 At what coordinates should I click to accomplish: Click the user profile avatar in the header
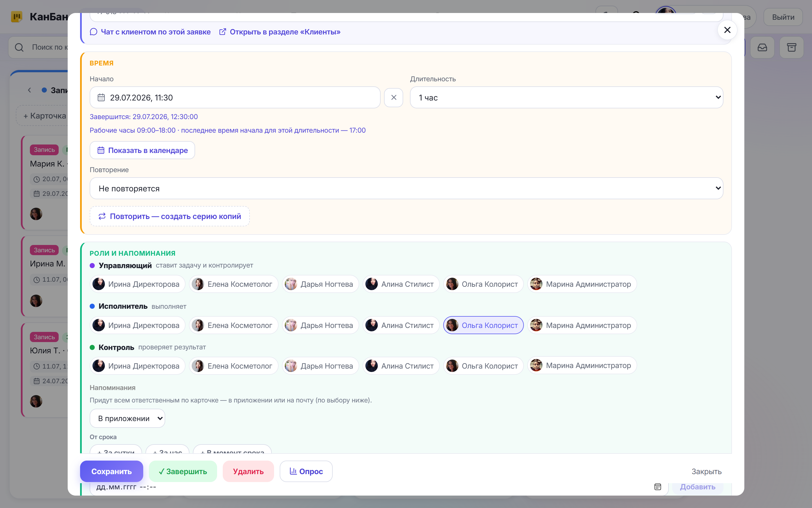click(x=666, y=11)
